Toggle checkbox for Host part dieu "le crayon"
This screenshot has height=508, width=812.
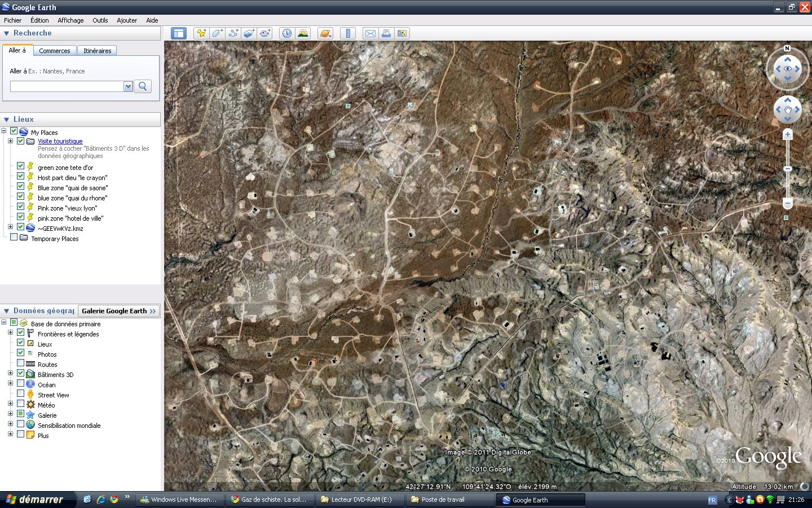(x=20, y=176)
